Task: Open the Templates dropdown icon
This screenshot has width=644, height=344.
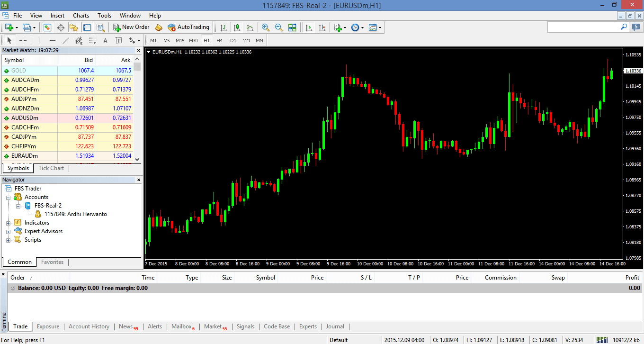Action: pyautogui.click(x=375, y=27)
